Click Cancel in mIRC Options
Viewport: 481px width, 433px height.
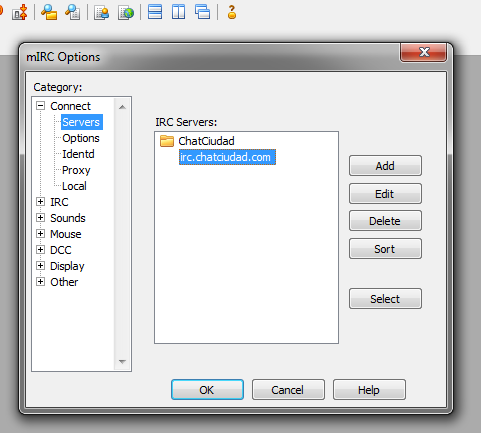tap(288, 389)
